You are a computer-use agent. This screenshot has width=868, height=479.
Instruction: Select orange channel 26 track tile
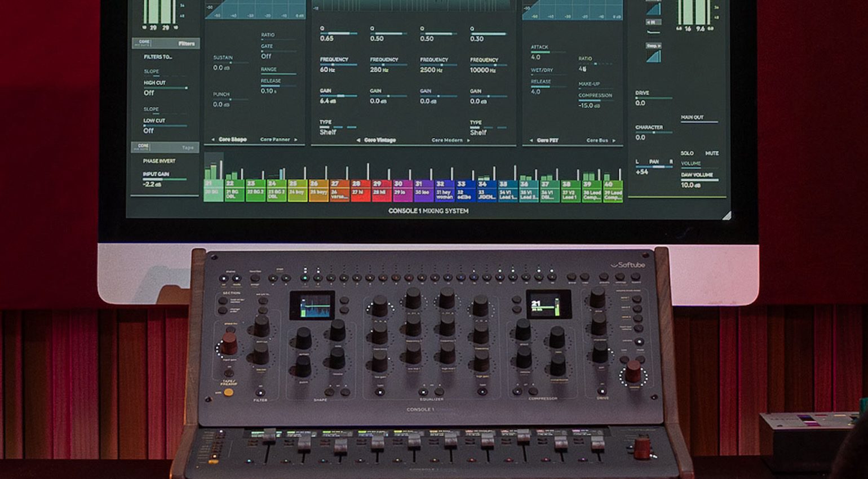pos(318,190)
